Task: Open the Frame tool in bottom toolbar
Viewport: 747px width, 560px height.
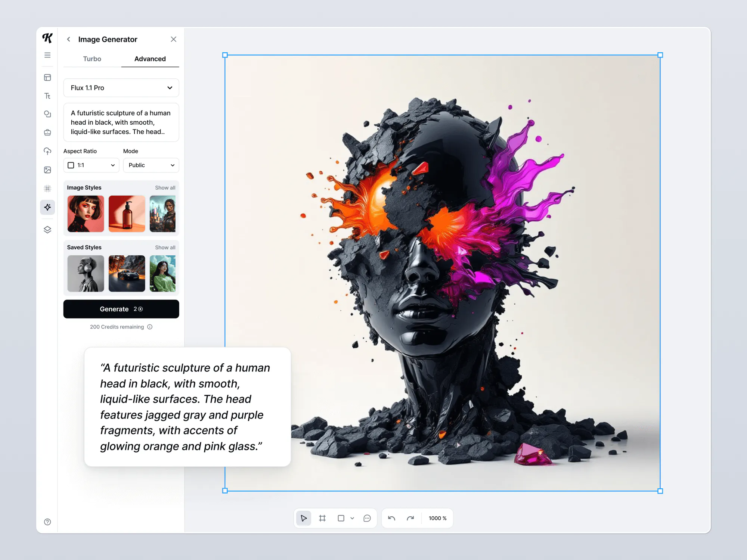Action: 322,518
